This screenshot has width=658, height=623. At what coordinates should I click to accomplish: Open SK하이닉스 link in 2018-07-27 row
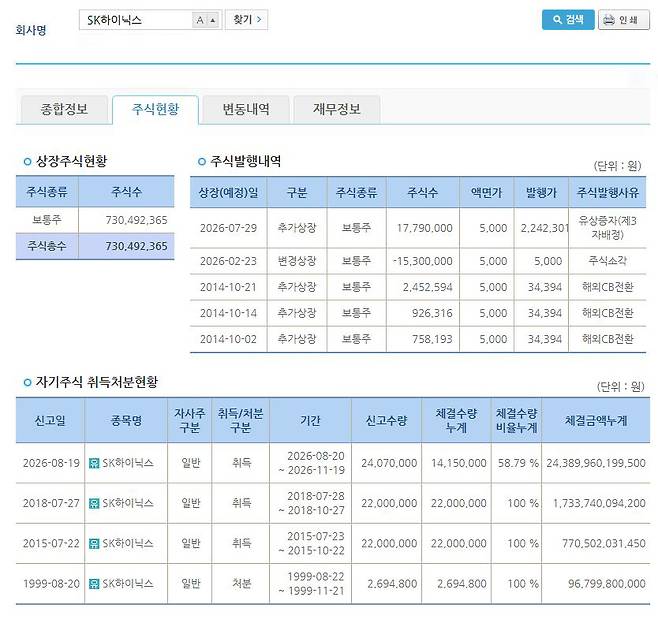coord(128,503)
